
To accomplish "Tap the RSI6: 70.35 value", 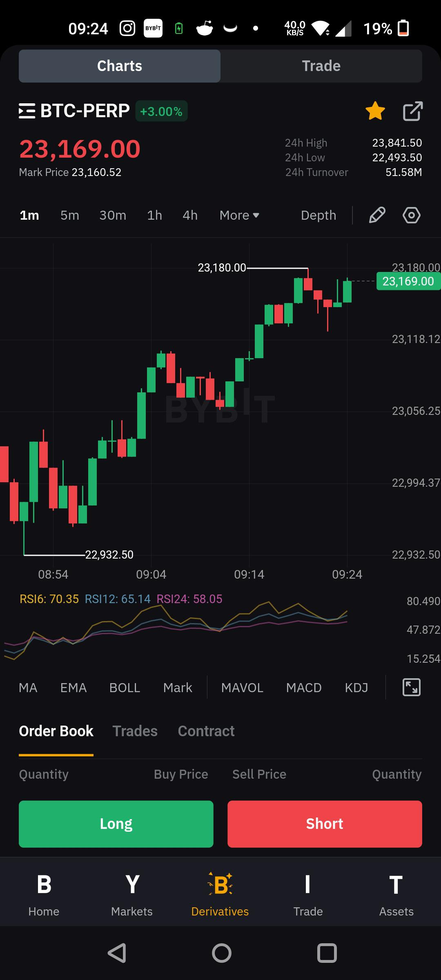I will [49, 599].
